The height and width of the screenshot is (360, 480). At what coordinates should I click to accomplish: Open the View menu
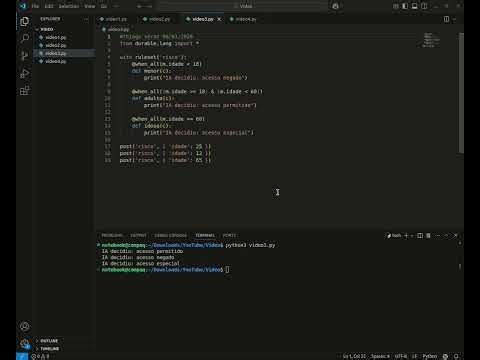point(90,6)
